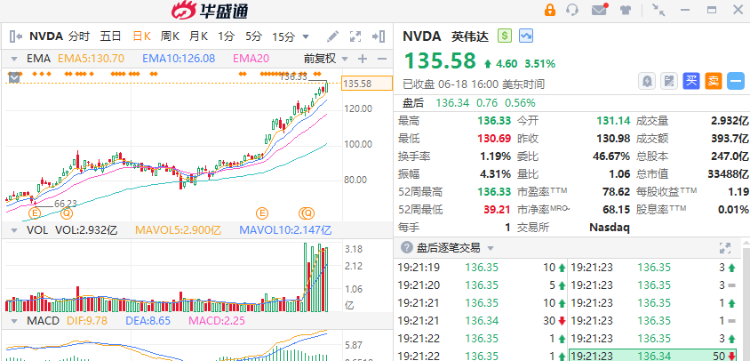
Task: Toggle the blue trend chart badge
Action: click(x=526, y=36)
